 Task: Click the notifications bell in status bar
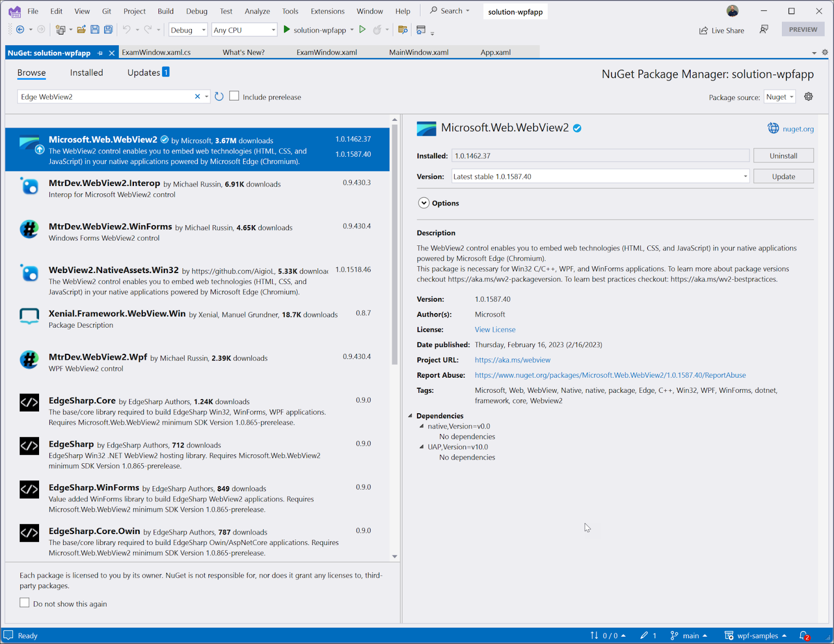click(x=804, y=636)
